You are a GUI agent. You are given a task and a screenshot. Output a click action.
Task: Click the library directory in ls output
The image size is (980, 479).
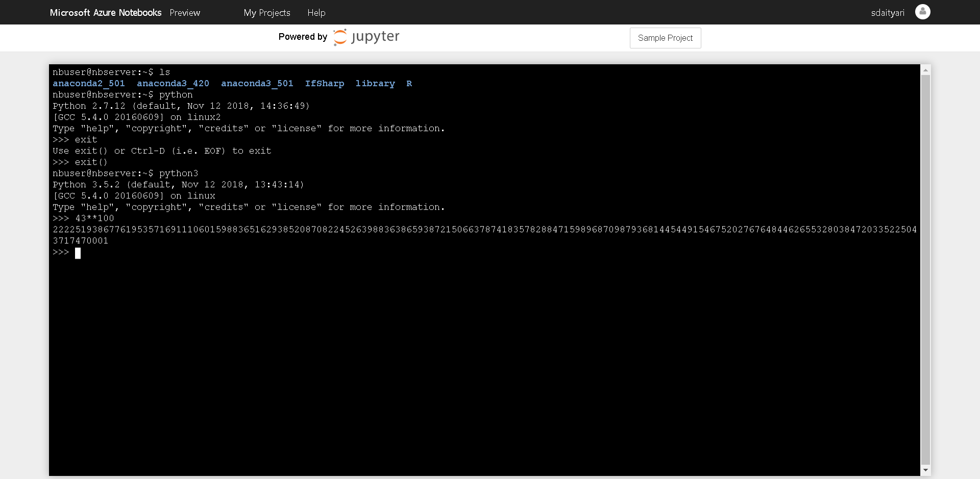[375, 83]
